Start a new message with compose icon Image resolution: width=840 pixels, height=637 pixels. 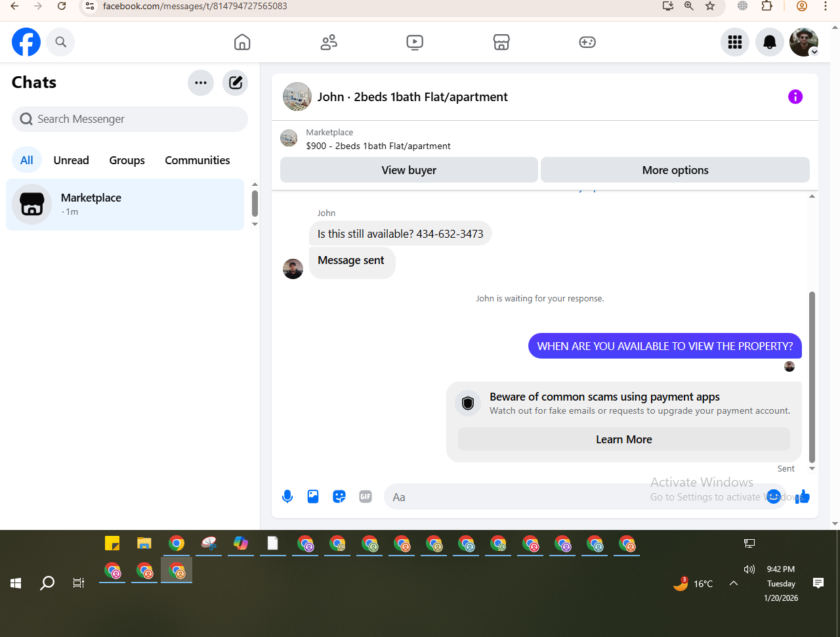pos(236,83)
